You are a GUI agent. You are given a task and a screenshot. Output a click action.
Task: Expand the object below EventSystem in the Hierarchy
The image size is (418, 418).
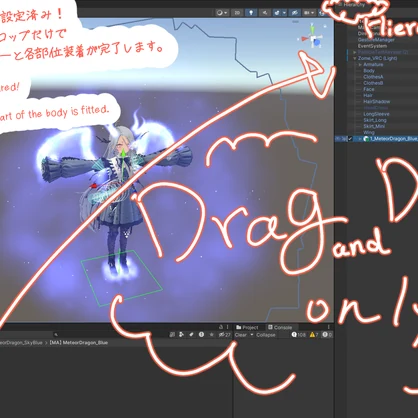[x=355, y=52]
